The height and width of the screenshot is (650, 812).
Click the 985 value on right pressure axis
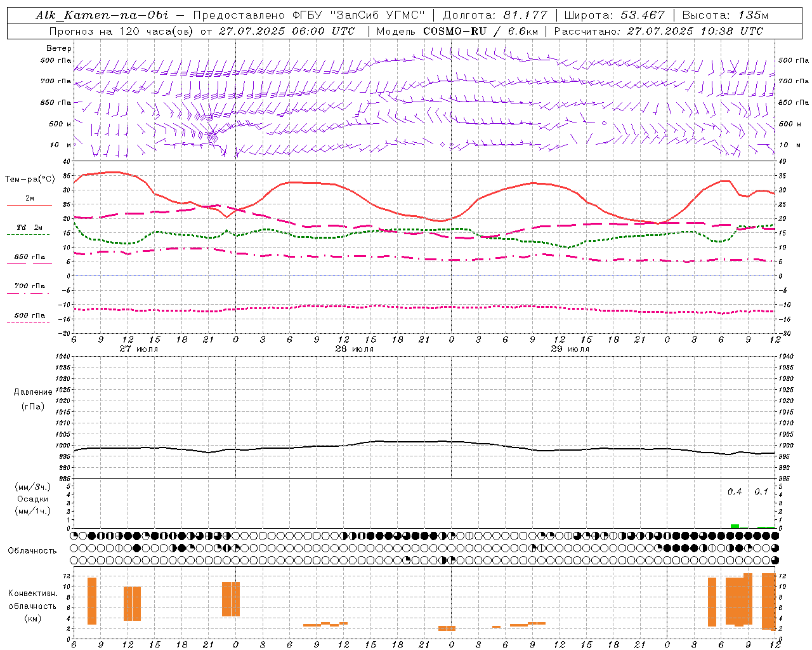coord(784,479)
